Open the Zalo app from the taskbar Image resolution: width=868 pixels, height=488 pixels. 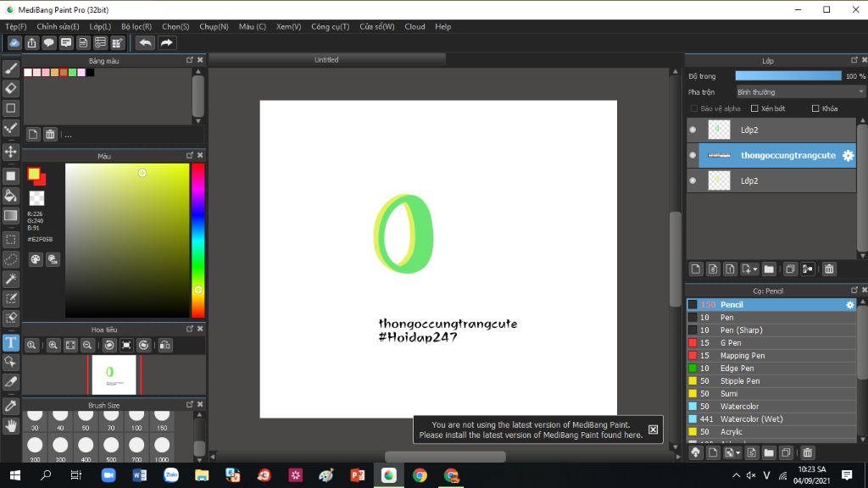tap(171, 475)
